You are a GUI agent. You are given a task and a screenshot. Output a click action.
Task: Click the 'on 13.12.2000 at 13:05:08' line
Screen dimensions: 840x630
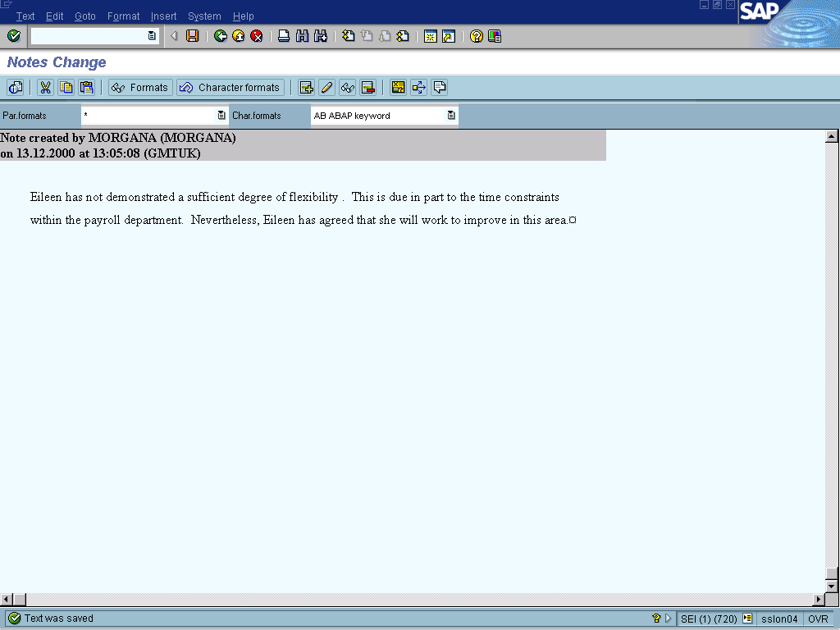pos(100,153)
